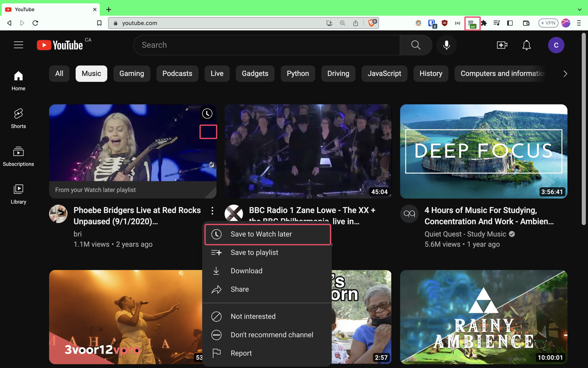Expand more category chips with the right chevron

tap(565, 74)
